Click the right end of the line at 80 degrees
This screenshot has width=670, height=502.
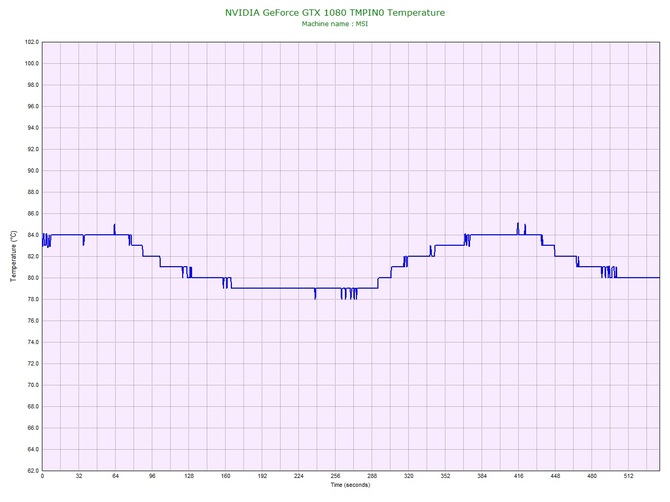658,277
